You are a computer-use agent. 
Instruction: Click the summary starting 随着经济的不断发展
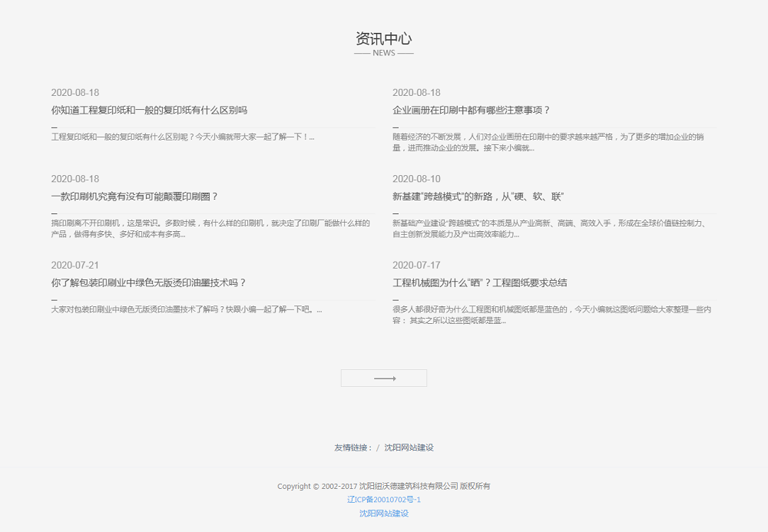coord(548,142)
